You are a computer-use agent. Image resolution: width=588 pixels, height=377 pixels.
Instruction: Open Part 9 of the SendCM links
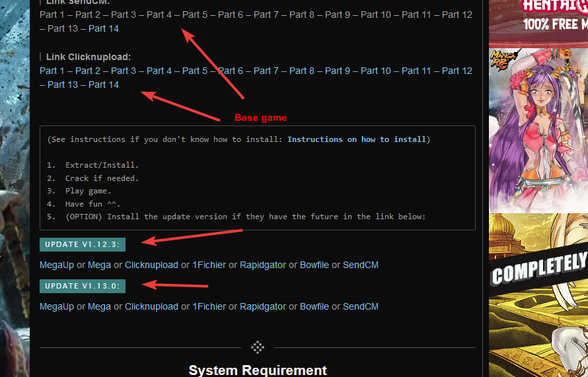338,15
